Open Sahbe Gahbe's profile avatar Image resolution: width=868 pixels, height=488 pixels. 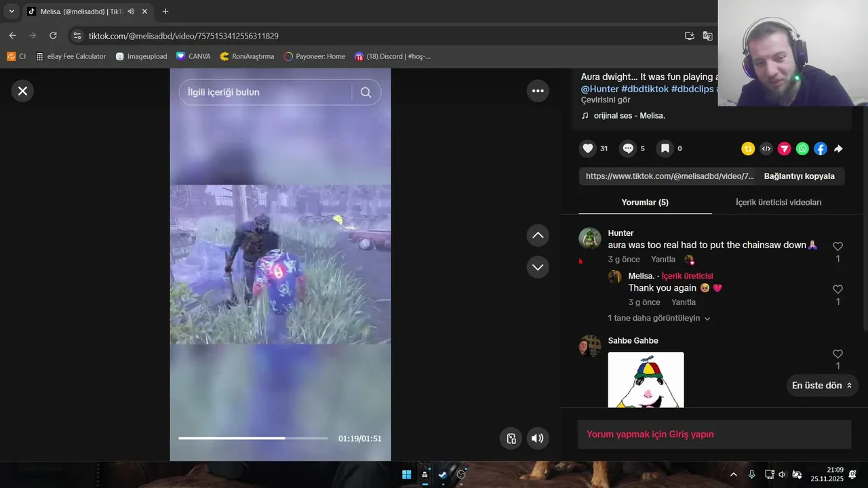point(590,346)
